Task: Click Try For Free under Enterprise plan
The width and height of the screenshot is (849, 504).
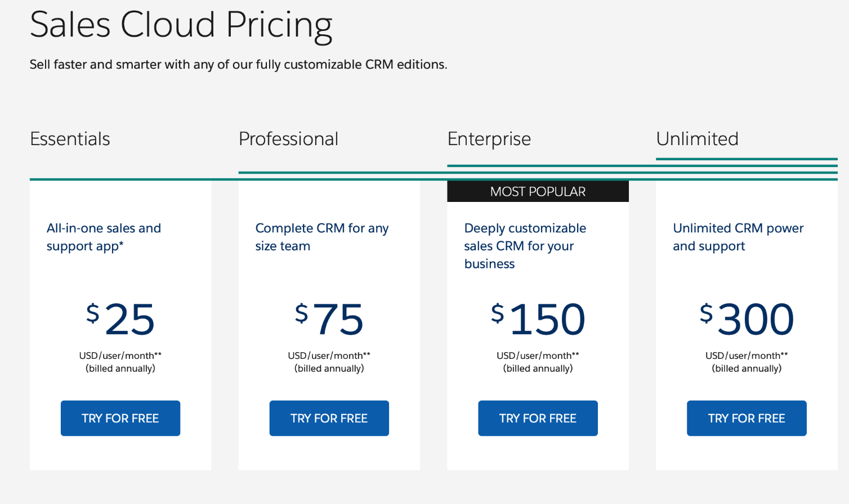Action: (538, 418)
